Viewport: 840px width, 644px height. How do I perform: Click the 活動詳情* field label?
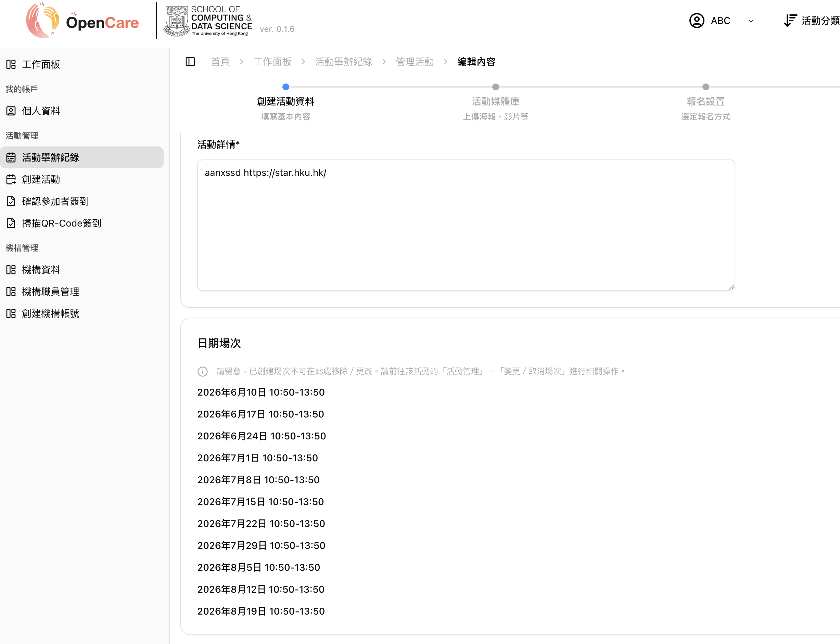coord(218,144)
